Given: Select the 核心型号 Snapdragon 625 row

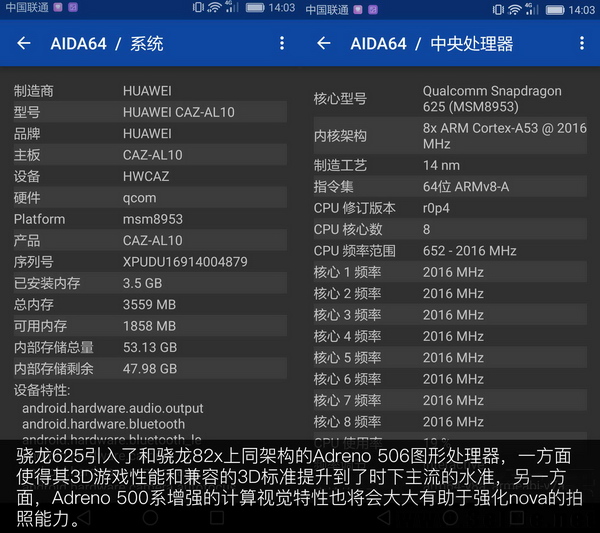Looking at the screenshot, I should coord(450,99).
